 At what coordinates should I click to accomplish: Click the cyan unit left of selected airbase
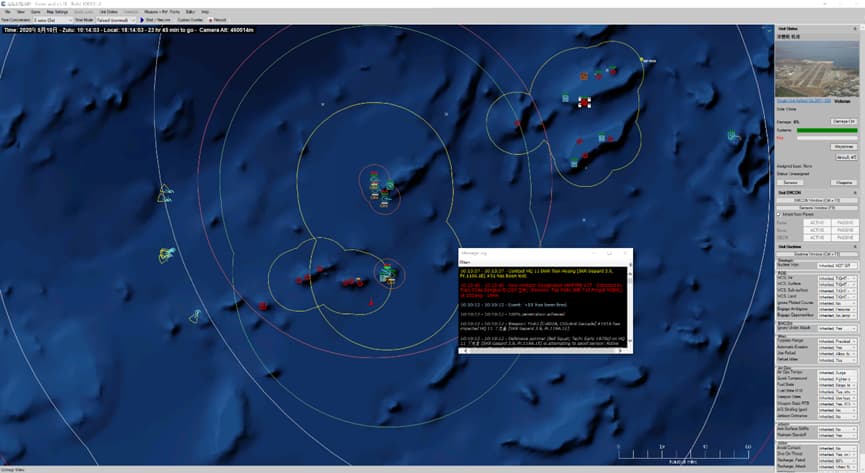[x=565, y=98]
